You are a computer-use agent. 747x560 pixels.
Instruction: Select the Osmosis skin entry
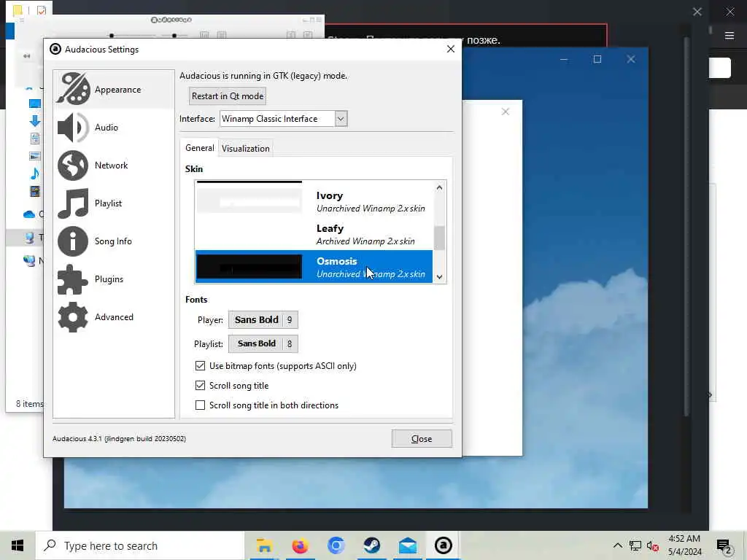pyautogui.click(x=314, y=267)
